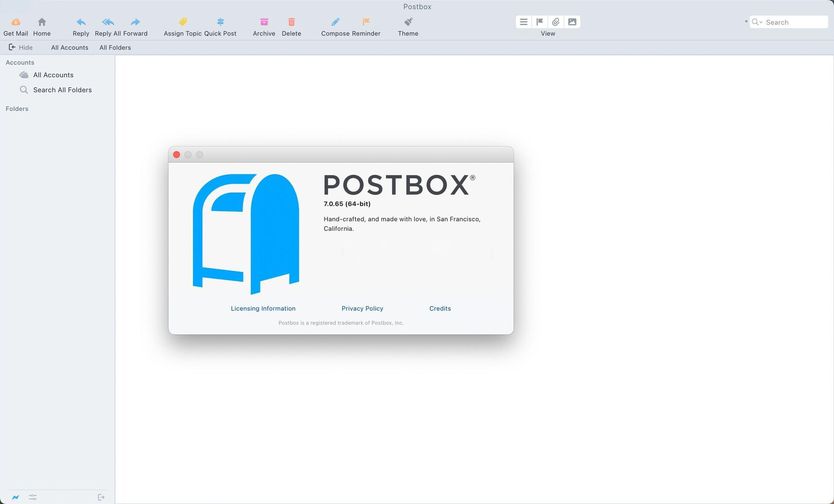Open the Reminder tool
834x504 pixels.
(x=366, y=22)
